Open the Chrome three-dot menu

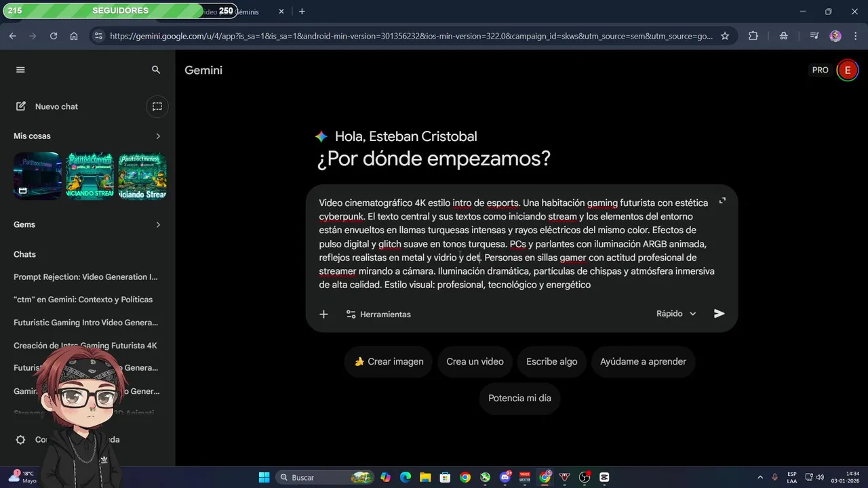854,36
